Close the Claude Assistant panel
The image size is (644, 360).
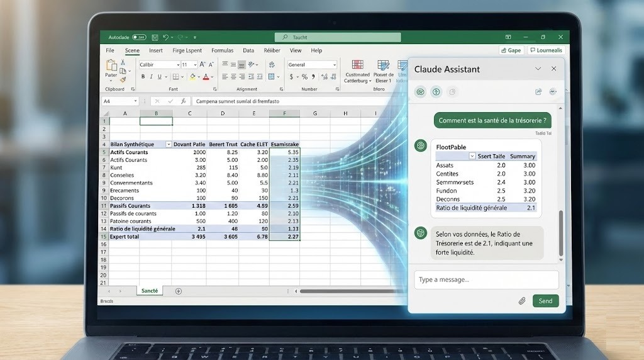pyautogui.click(x=553, y=69)
